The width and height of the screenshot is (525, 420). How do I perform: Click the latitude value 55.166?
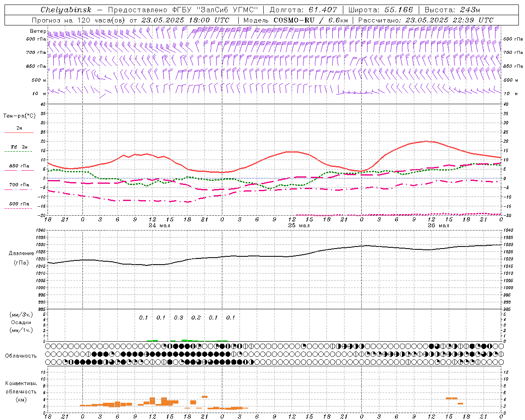click(399, 10)
